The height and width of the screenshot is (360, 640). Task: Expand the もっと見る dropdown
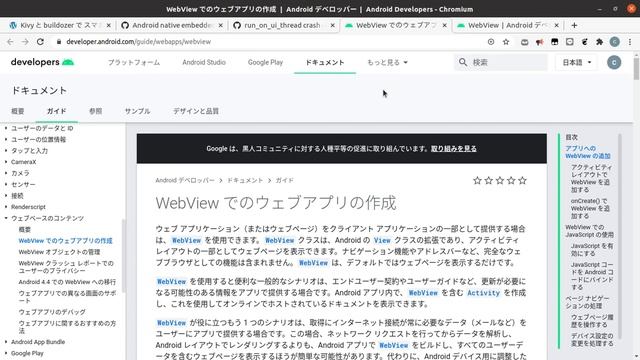click(x=387, y=62)
